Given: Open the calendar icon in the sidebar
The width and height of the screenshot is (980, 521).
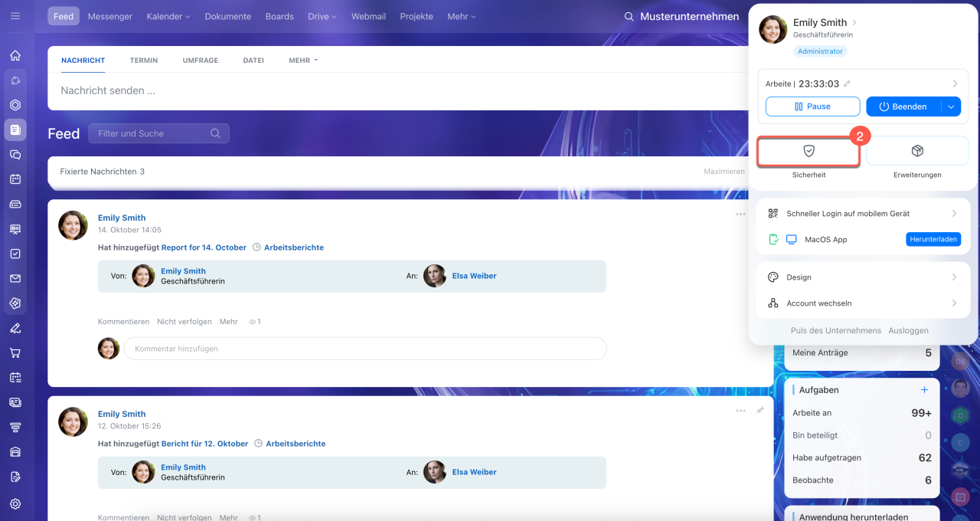Looking at the screenshot, I should click(15, 179).
